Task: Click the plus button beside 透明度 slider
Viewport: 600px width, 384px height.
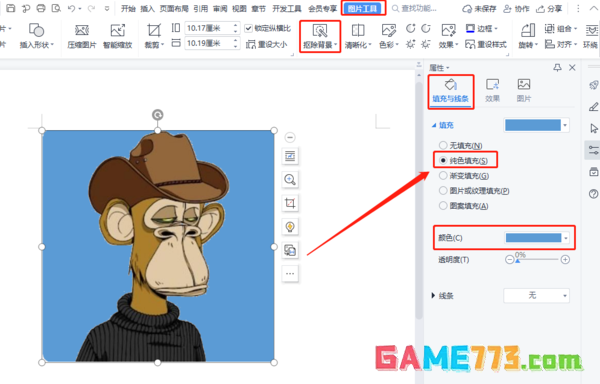Action: click(x=565, y=260)
